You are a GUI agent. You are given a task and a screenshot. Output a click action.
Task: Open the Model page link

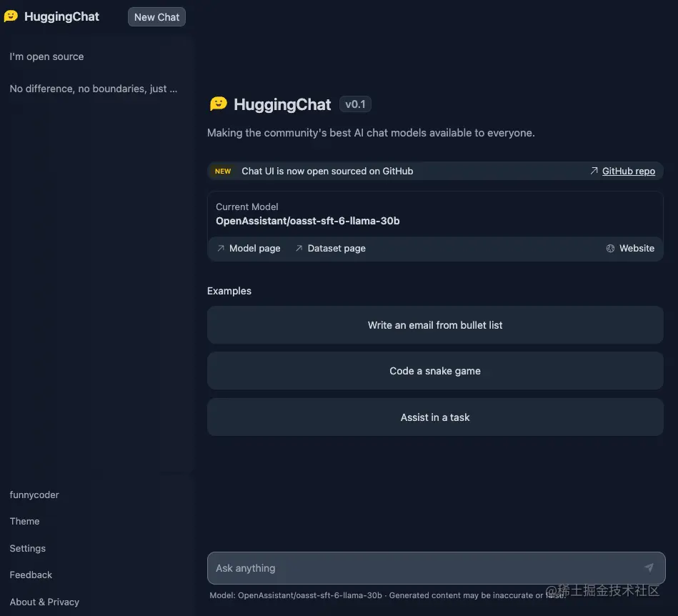click(254, 248)
